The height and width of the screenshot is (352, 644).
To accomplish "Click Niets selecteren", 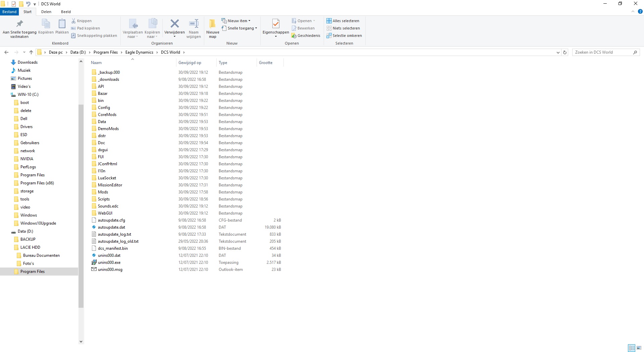I will 343,28.
